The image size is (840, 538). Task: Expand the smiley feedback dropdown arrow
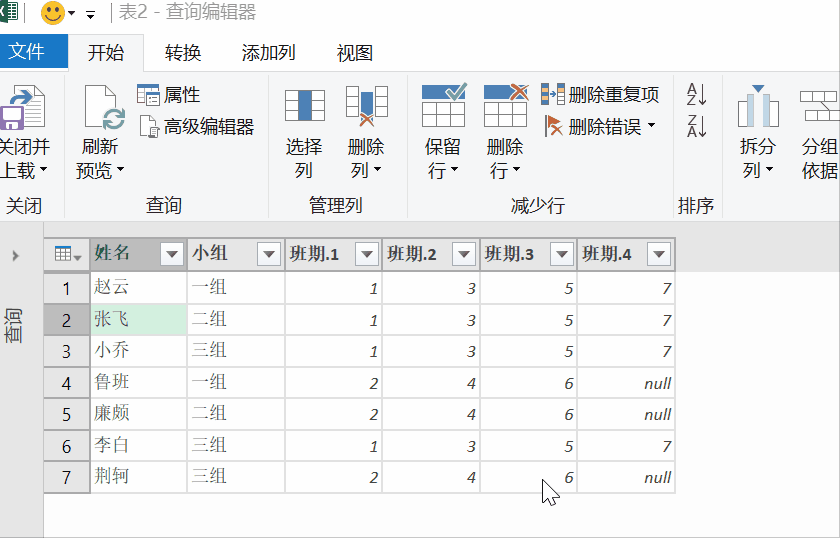(x=71, y=13)
